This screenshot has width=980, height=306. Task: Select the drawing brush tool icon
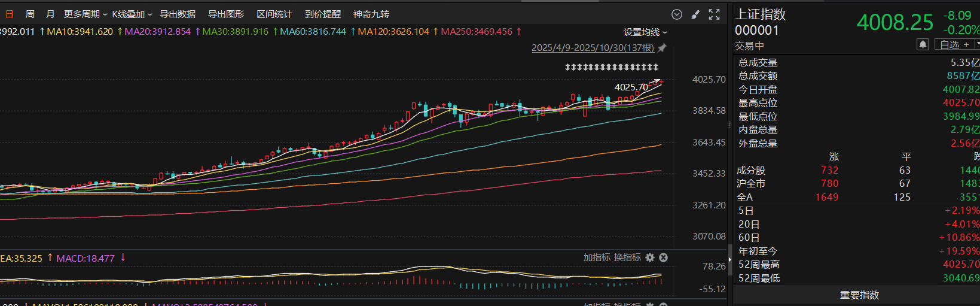pos(695,14)
